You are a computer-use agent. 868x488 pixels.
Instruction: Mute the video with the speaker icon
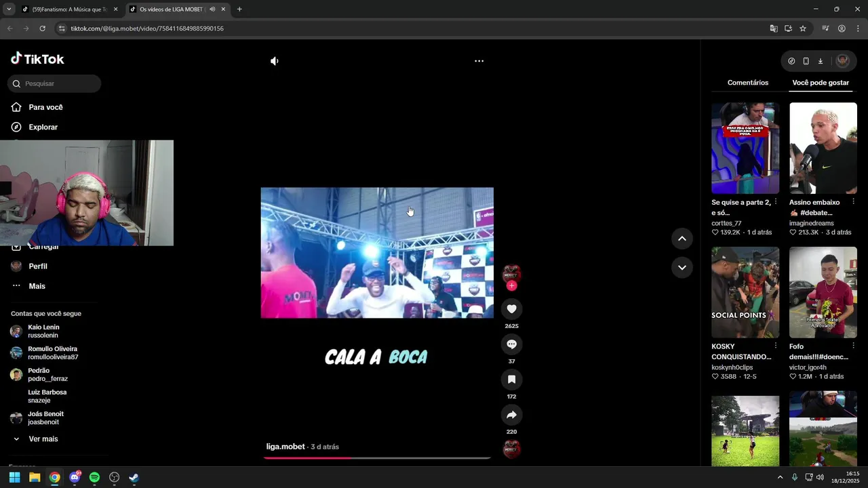[274, 61]
